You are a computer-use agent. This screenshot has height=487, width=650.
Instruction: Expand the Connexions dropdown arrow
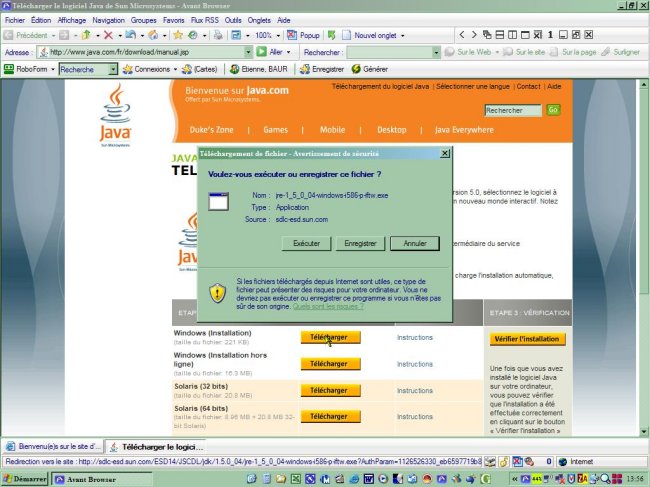pos(175,69)
